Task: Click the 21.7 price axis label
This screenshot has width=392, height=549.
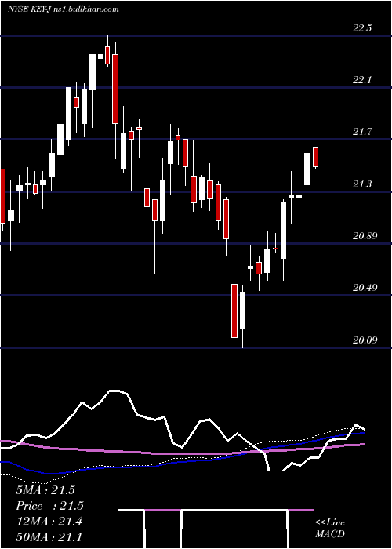Action: coord(362,132)
